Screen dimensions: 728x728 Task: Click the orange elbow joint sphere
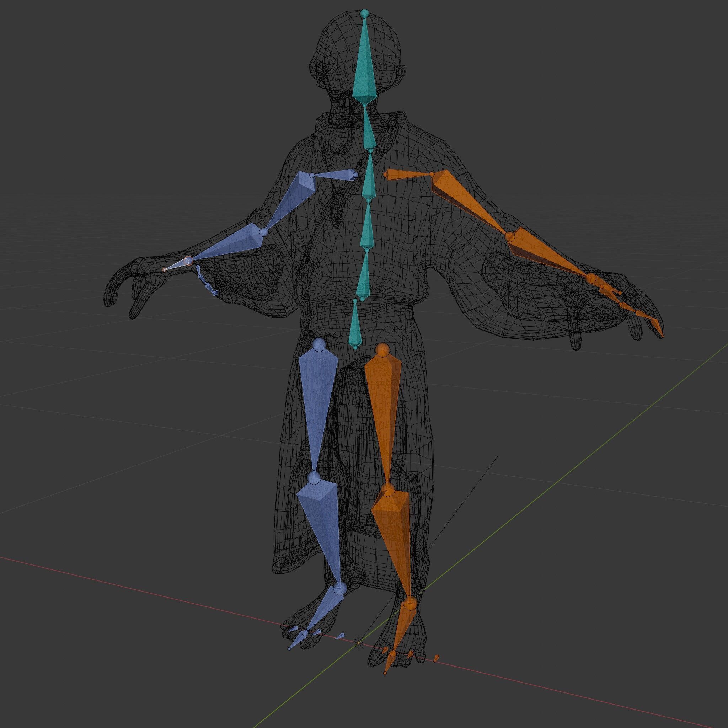(x=509, y=237)
